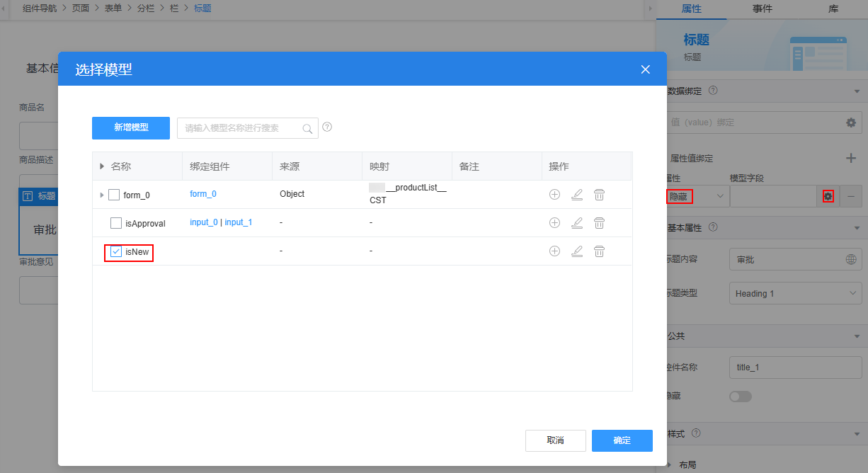
Task: Add child to isNew model row
Action: (x=554, y=251)
